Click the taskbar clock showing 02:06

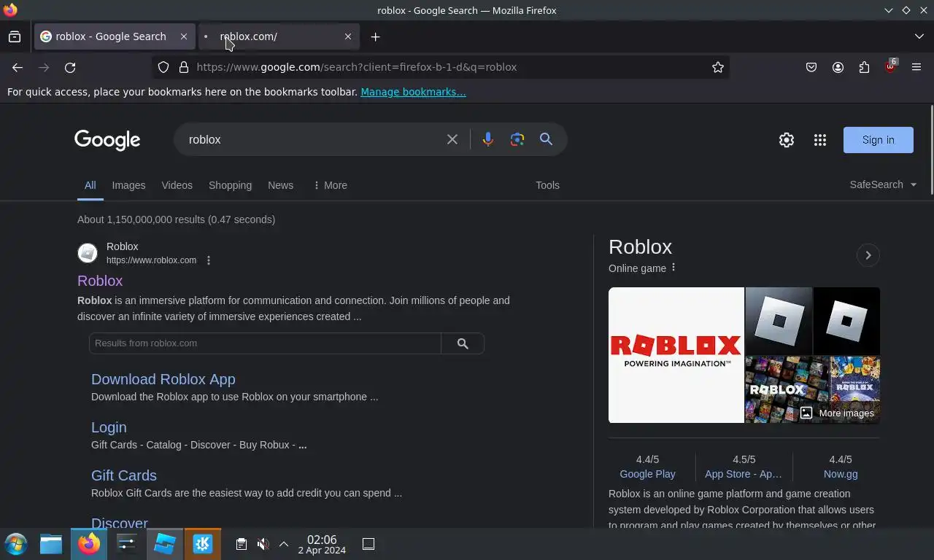322,544
